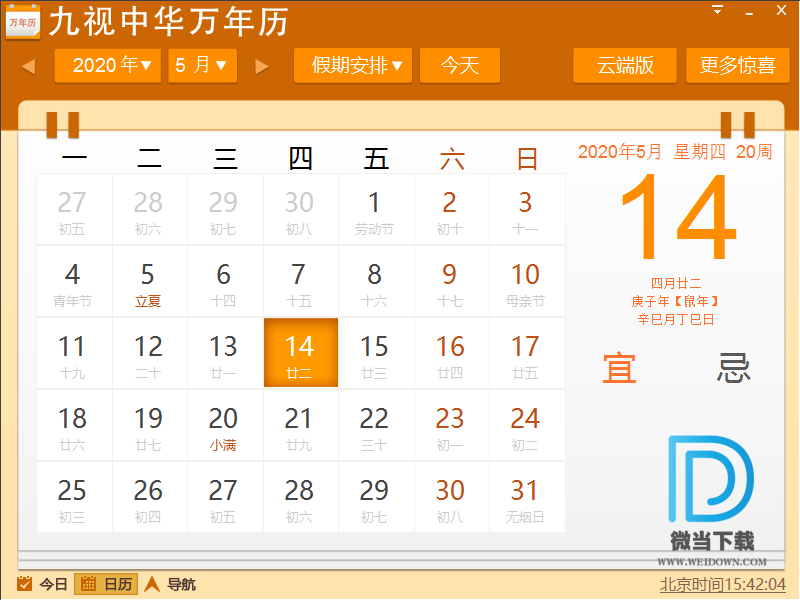Click the 星期四 weekday text
Viewport: 800px width, 600px height.
[699, 152]
